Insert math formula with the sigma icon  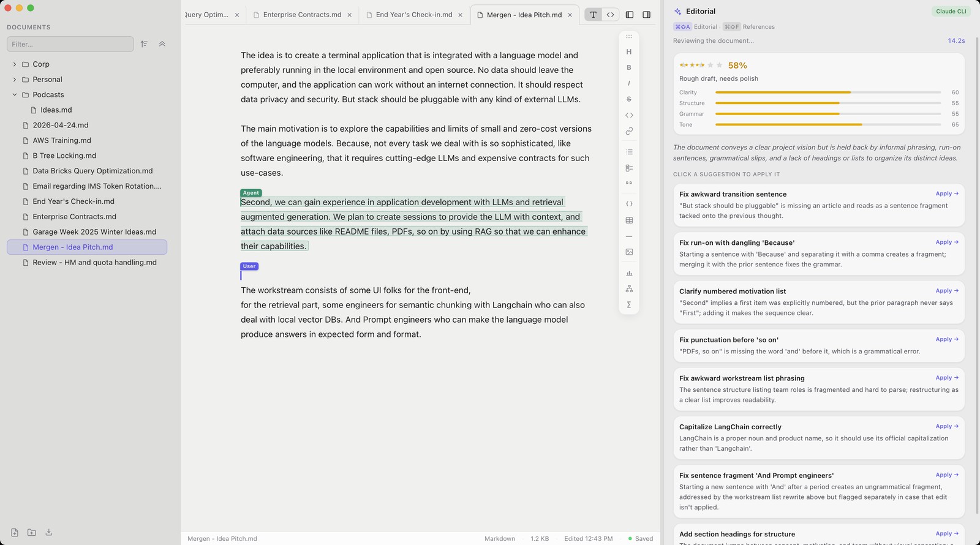click(628, 304)
